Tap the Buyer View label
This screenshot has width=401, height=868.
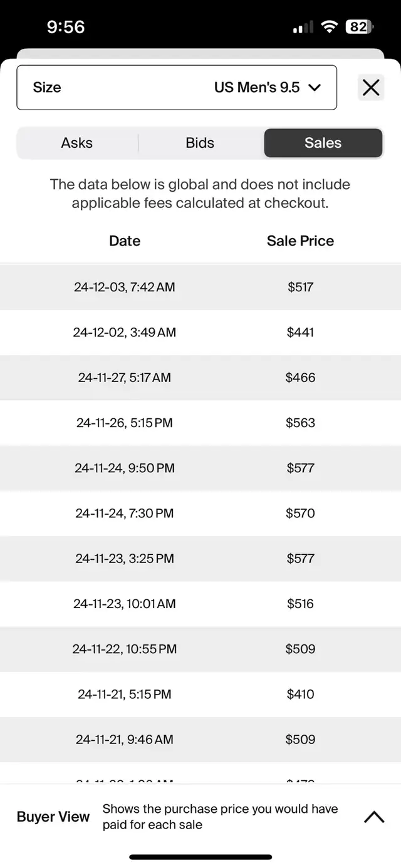53,817
